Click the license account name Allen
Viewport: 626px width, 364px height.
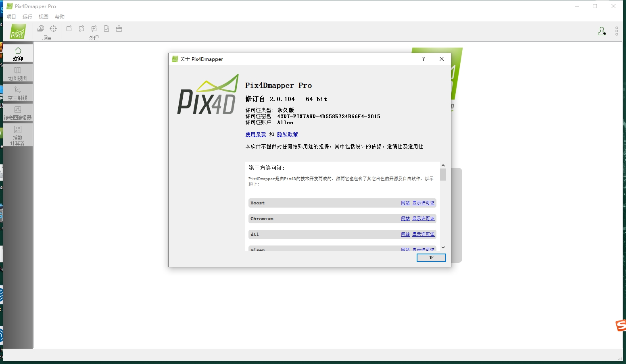(x=285, y=123)
